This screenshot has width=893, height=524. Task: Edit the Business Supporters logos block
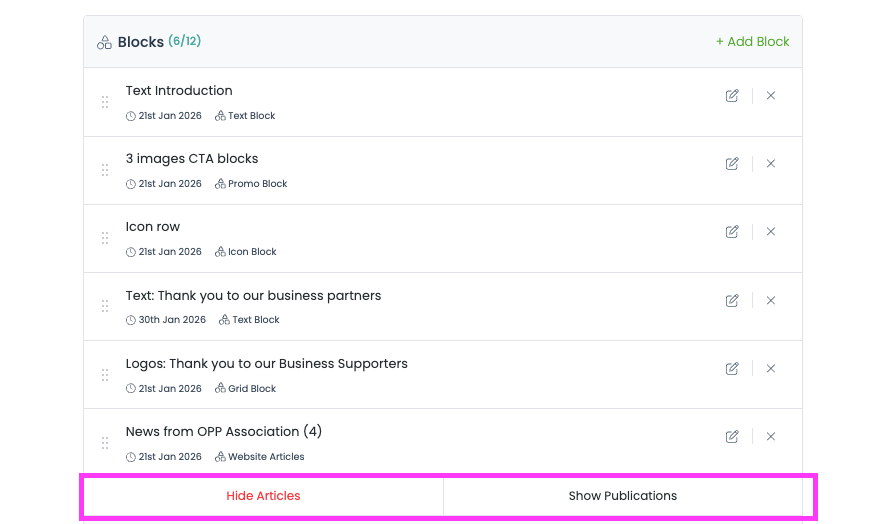[x=732, y=369]
